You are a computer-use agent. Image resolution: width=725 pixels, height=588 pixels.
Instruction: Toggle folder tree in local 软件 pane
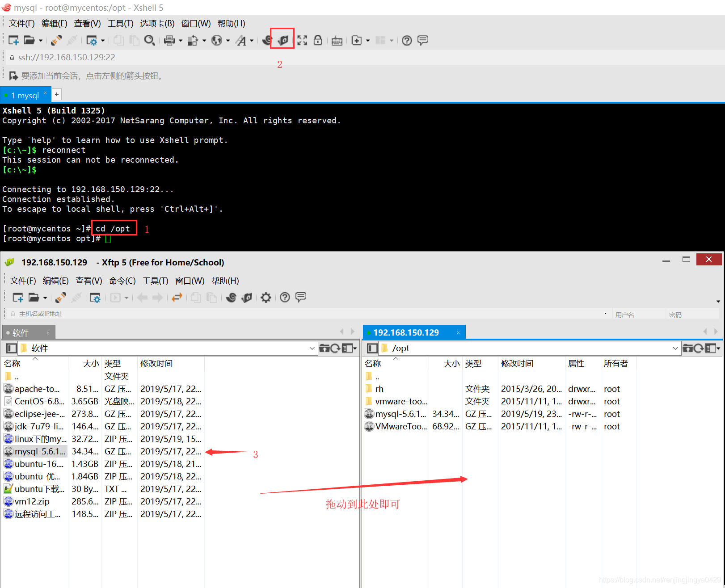point(12,349)
